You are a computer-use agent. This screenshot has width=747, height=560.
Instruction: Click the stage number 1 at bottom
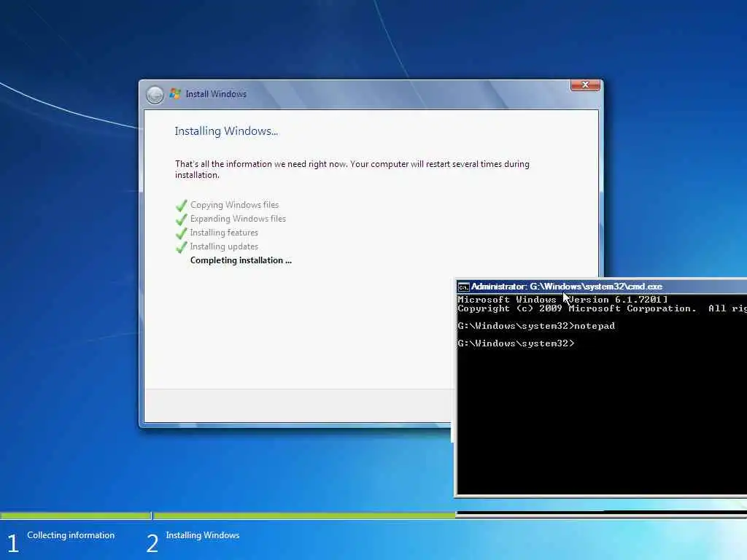pyautogui.click(x=13, y=543)
